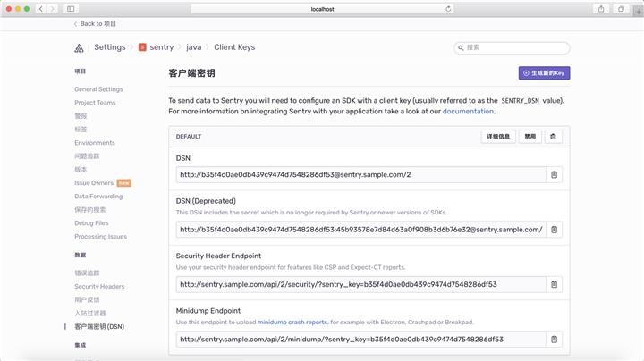The width and height of the screenshot is (644, 361).
Task: Click the 详细信息 details button
Action: [498, 137]
